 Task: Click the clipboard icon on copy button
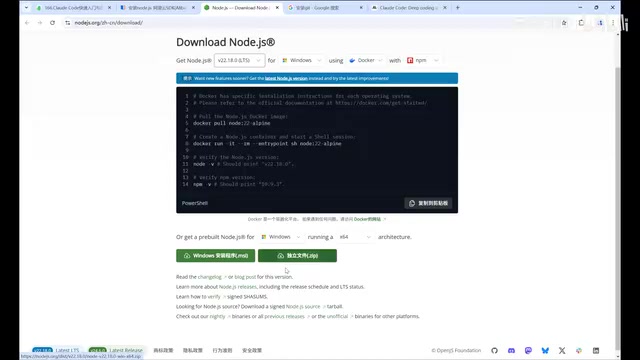(x=412, y=203)
